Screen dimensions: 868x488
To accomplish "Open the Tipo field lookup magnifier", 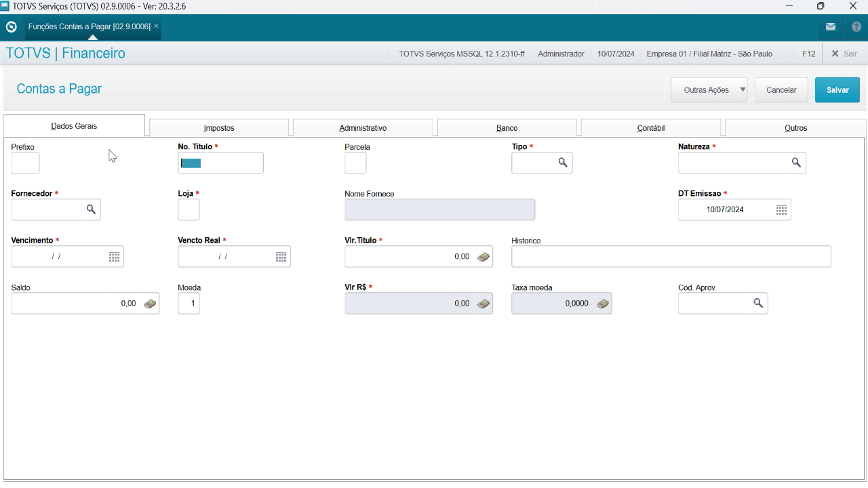I will point(563,163).
